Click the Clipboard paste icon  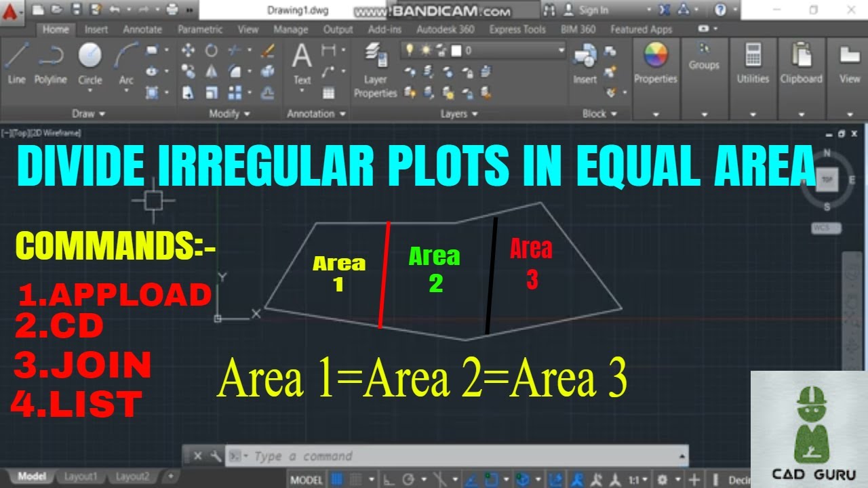802,56
